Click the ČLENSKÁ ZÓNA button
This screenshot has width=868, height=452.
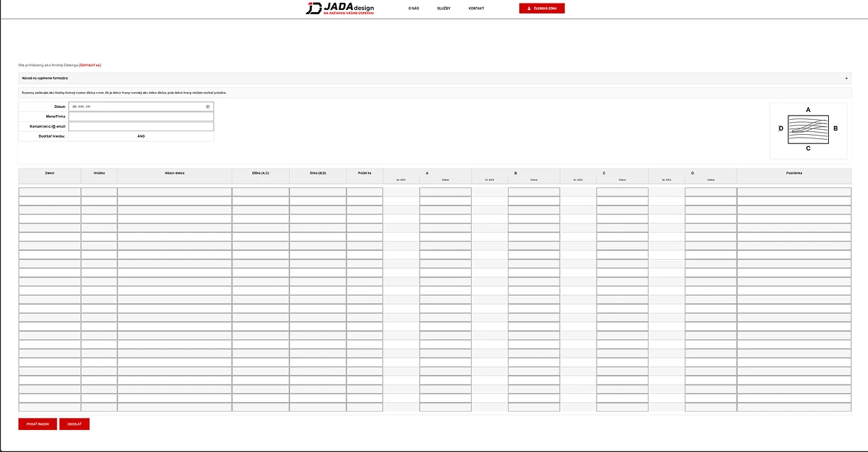click(x=542, y=9)
